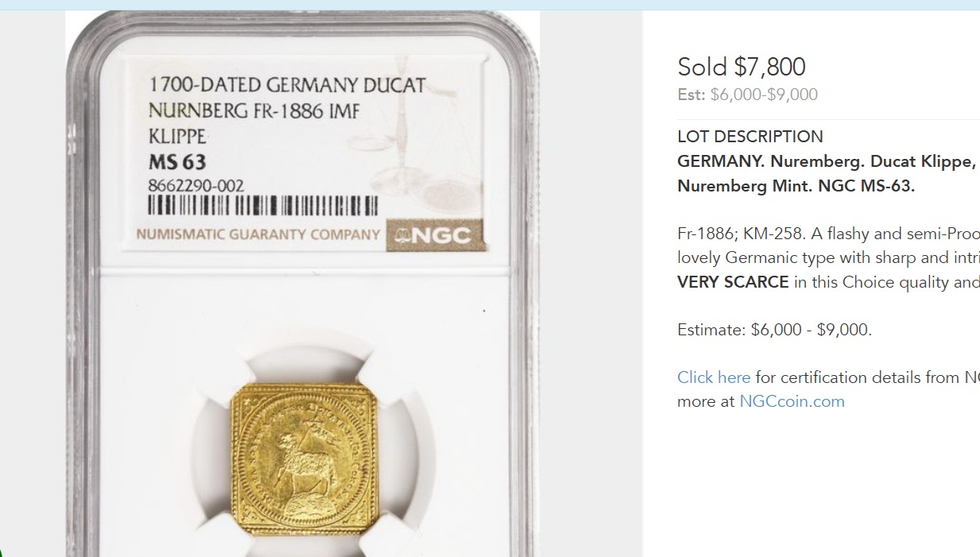Image resolution: width=980 pixels, height=557 pixels.
Task: Click the bold "GERMANY. Nuremberg. Ducat Klippe" title
Action: tap(827, 161)
